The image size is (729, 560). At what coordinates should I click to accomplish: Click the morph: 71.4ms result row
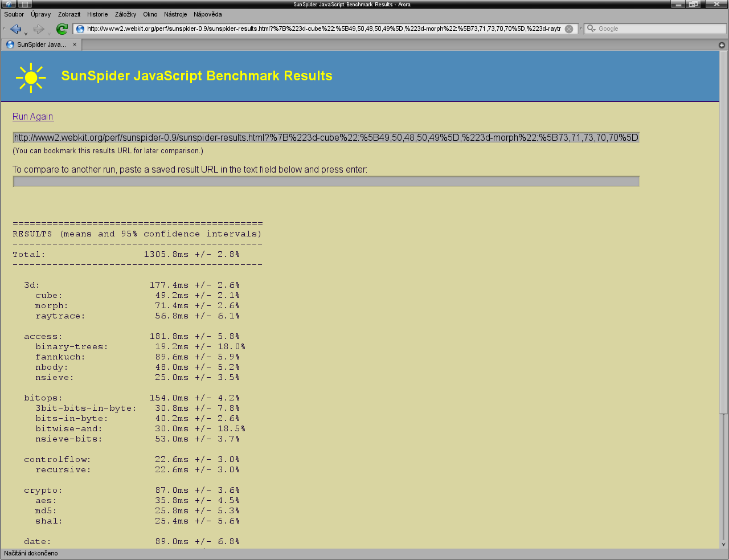[x=138, y=305]
